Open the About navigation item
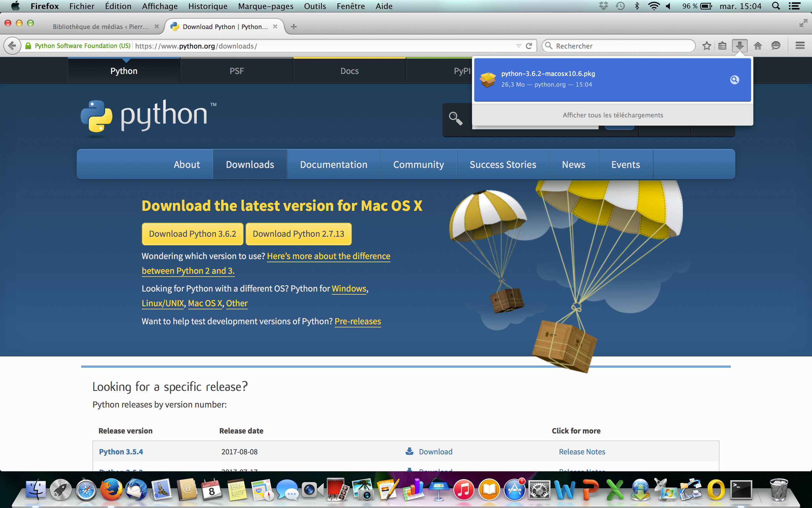Image resolution: width=812 pixels, height=508 pixels. (187, 164)
